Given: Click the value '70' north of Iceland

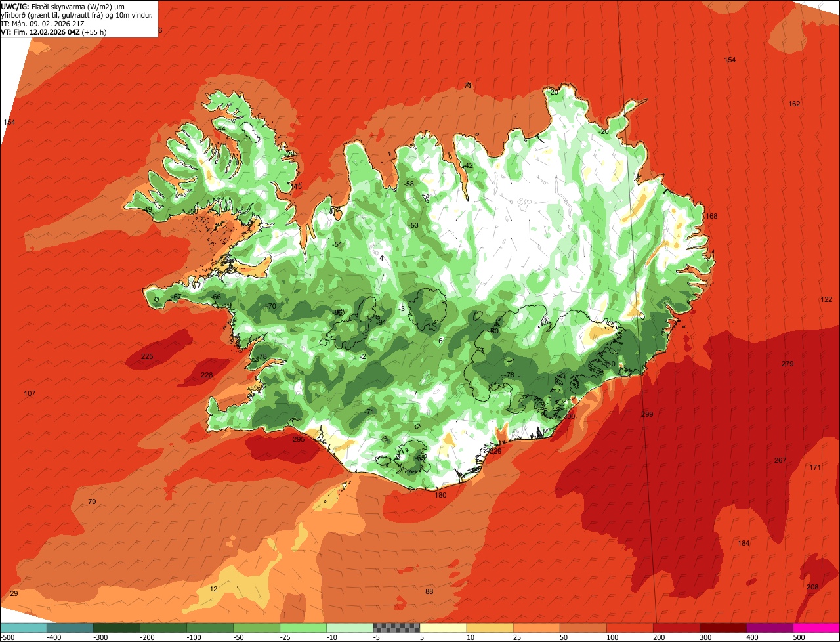Looking at the screenshot, I should pos(468,85).
